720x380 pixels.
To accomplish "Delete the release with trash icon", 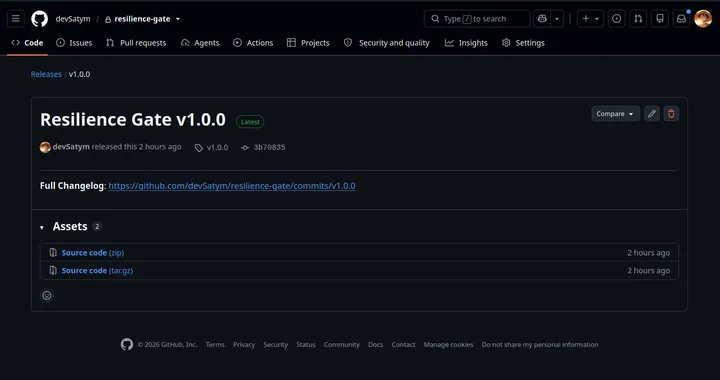I will (x=671, y=114).
